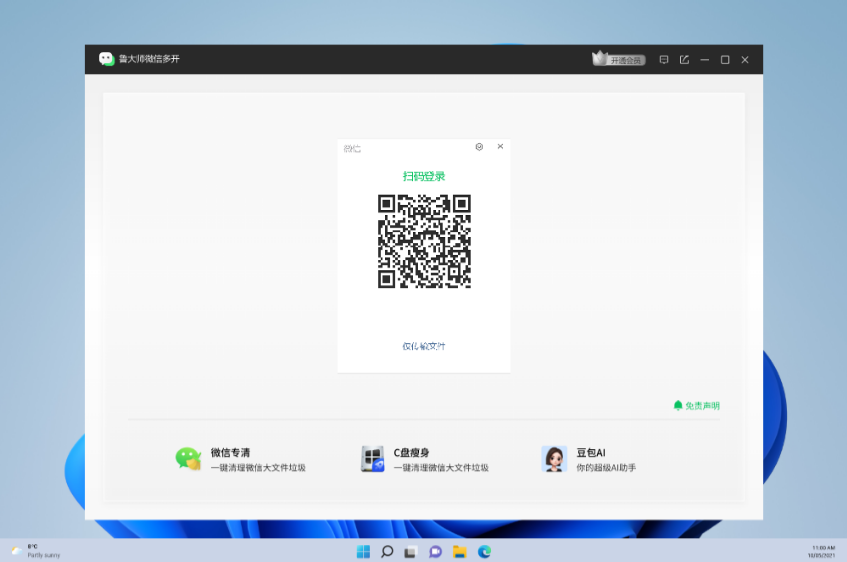Open the feedback message icon in title bar
Image resolution: width=847 pixels, height=562 pixels.
(664, 59)
